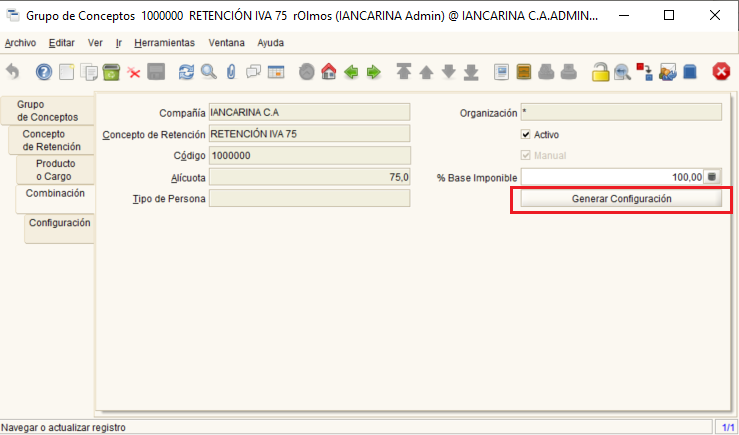Refresh the record with the blue arrows icon
The image size is (739, 435).
click(186, 72)
